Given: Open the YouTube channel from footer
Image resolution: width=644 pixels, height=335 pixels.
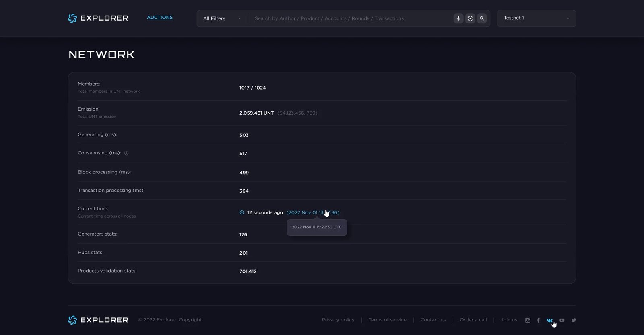Looking at the screenshot, I should (x=562, y=320).
